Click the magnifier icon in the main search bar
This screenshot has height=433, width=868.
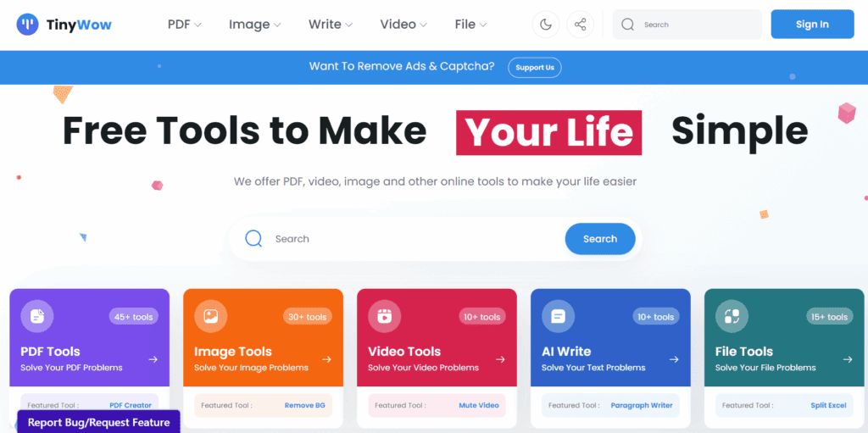point(253,239)
